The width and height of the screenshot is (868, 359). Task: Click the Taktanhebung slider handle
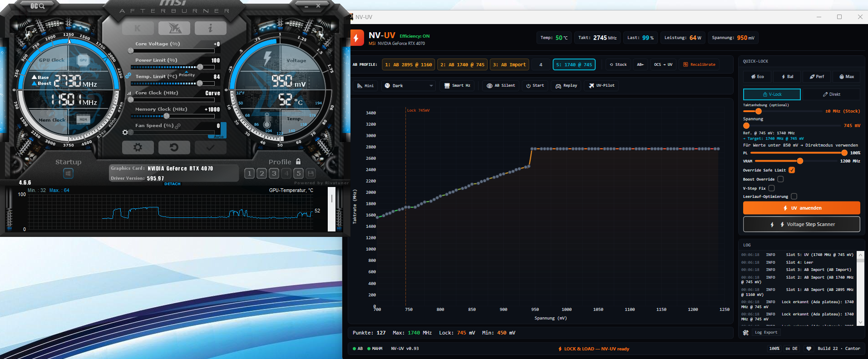pos(758,111)
